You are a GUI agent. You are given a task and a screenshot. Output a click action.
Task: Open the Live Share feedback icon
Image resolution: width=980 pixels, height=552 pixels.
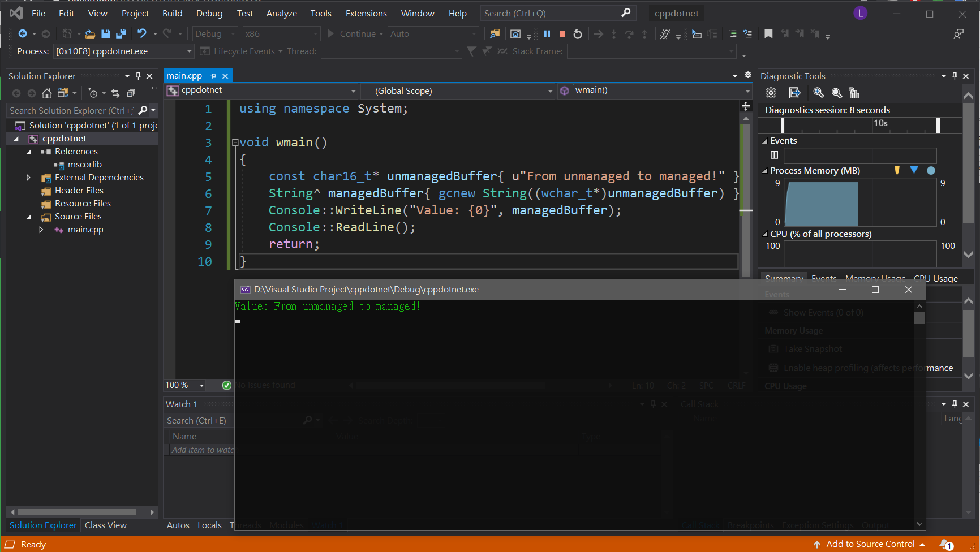click(x=958, y=34)
